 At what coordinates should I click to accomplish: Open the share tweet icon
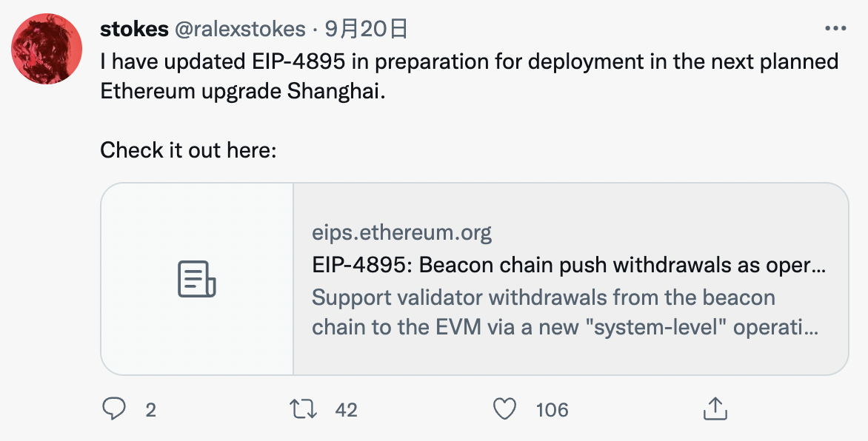pos(715,408)
